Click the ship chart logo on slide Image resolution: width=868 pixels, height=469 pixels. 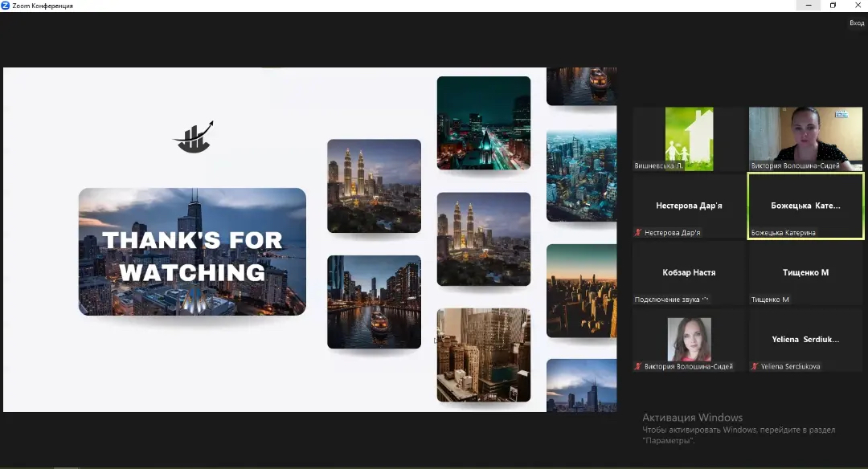tap(193, 137)
